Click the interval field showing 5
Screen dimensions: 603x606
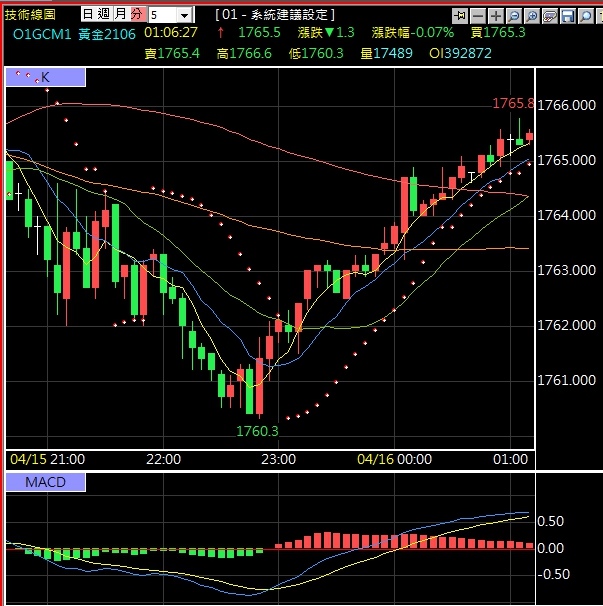pyautogui.click(x=163, y=15)
